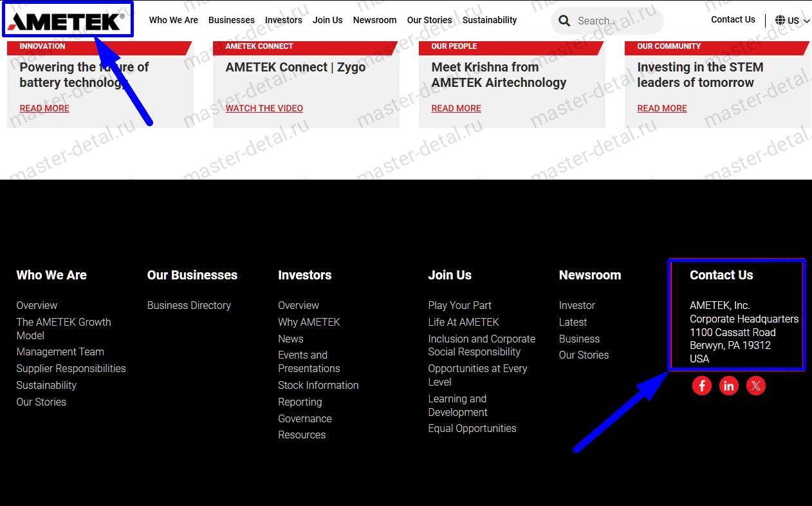Open AMETEK Facebook page icon
The image size is (812, 506).
pos(701,386)
